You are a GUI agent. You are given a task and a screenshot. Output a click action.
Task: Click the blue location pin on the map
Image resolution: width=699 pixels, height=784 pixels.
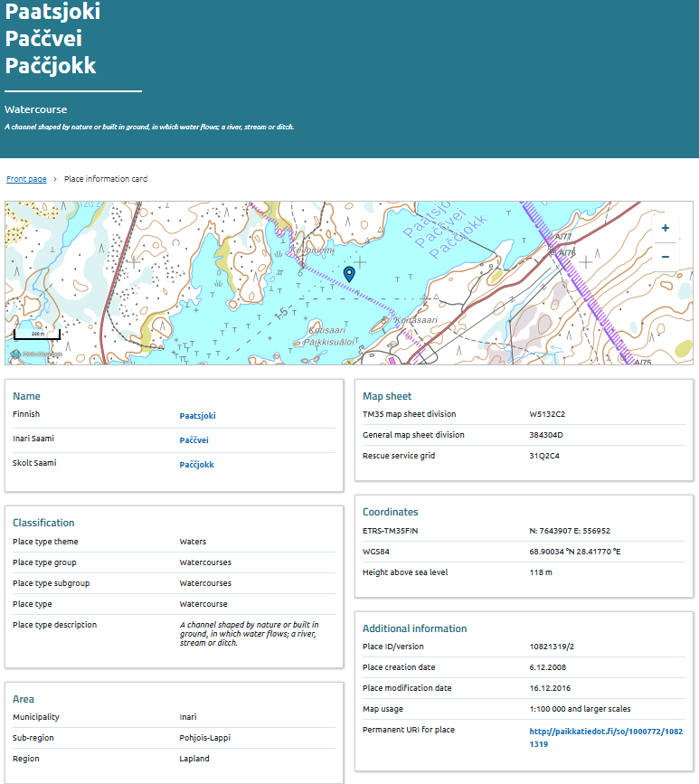349,273
